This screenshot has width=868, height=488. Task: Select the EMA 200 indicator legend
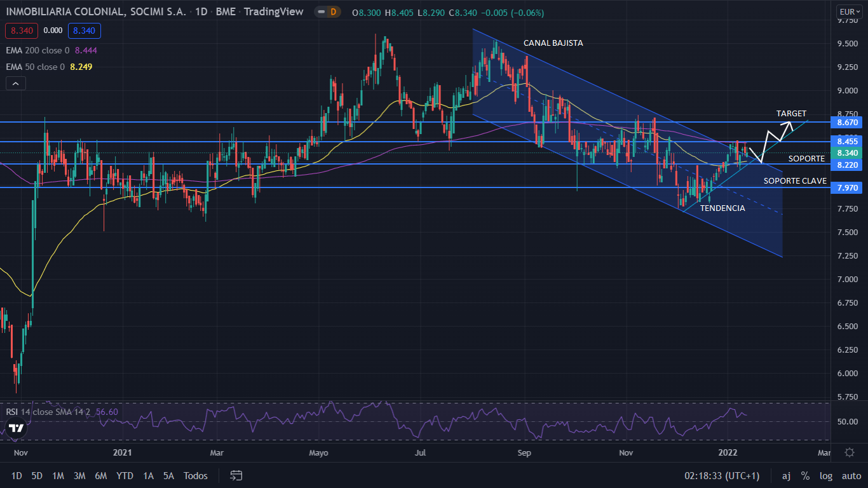[38, 50]
